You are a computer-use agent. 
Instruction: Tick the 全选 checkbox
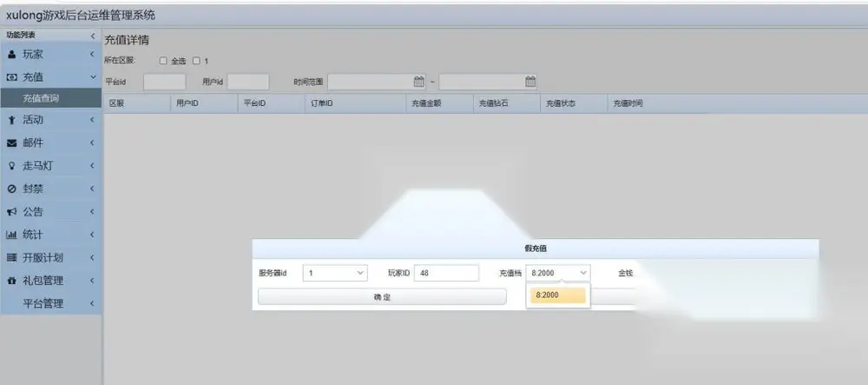coord(163,61)
